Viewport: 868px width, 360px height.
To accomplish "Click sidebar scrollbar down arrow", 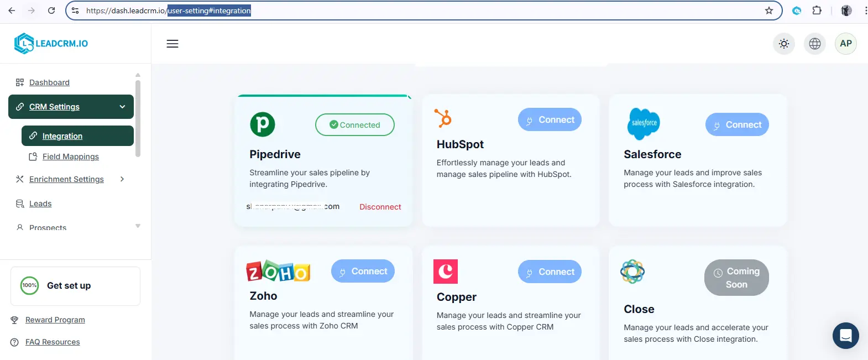I will 138,226.
